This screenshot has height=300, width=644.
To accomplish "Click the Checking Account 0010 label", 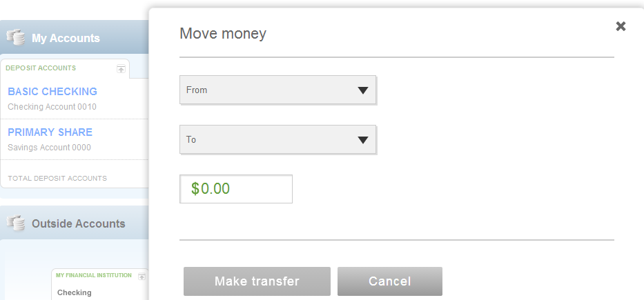I will (52, 107).
